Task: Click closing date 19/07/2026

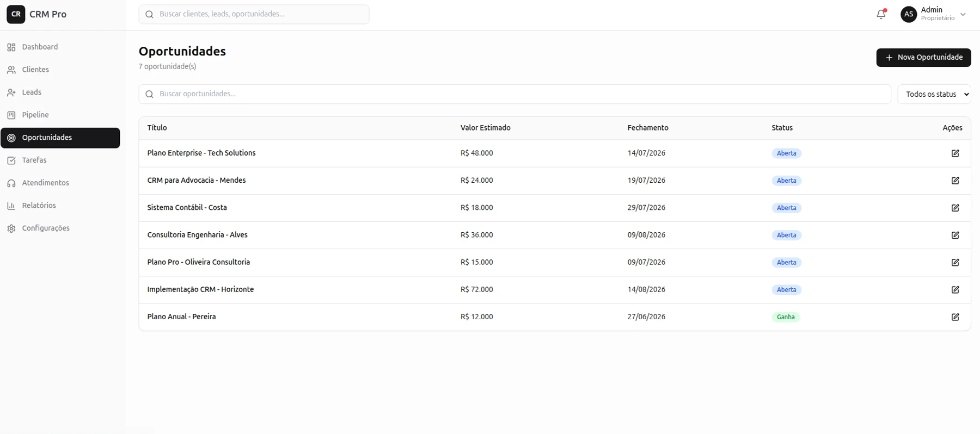Action: [x=646, y=181]
